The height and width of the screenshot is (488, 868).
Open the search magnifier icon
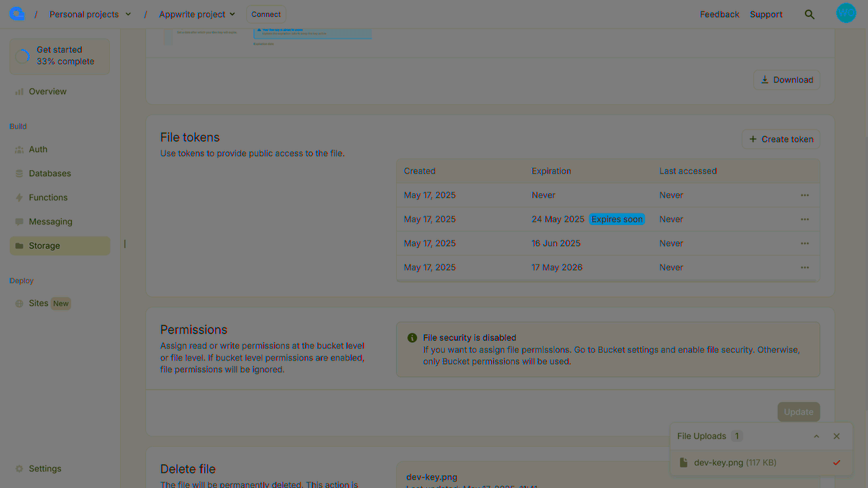[x=809, y=14]
